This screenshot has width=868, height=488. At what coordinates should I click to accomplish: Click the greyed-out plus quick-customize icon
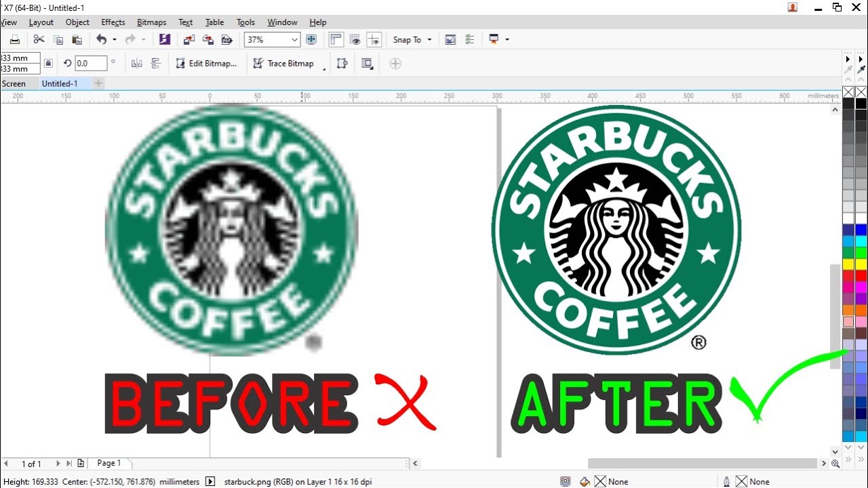(x=395, y=64)
